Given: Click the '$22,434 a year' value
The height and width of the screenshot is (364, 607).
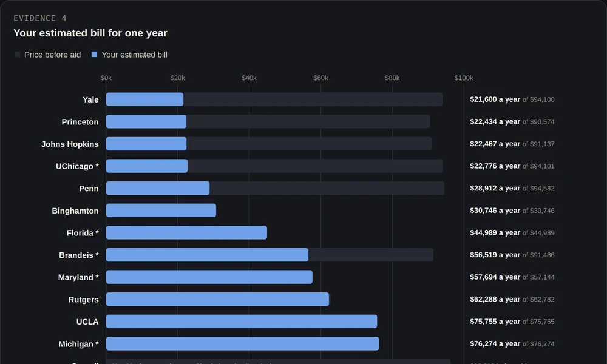Looking at the screenshot, I should [x=495, y=121].
